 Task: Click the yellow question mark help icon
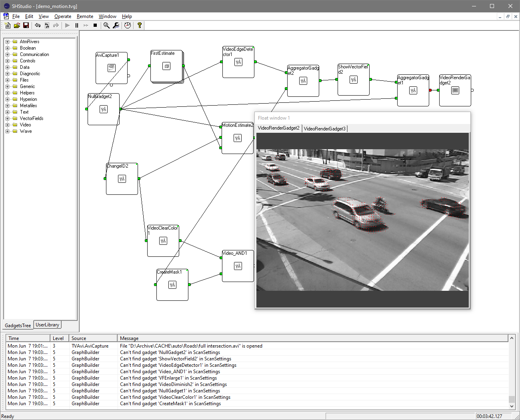pos(139,25)
